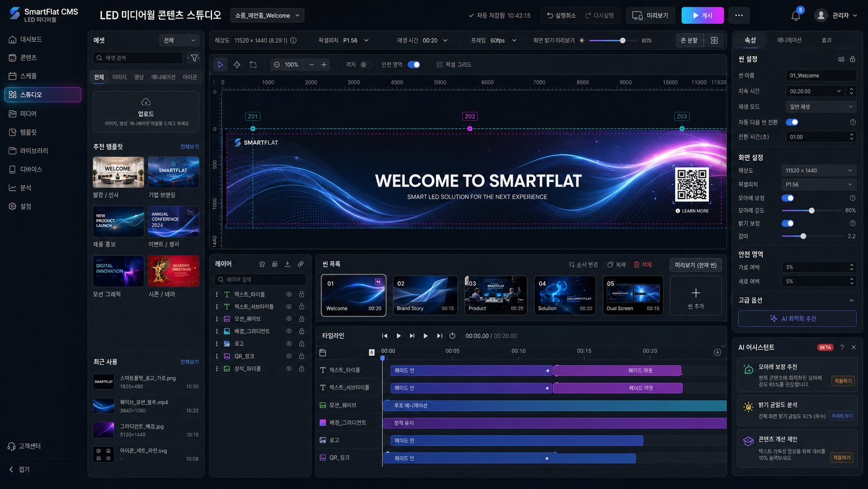Click the upload cloud icon

pyautogui.click(x=146, y=102)
